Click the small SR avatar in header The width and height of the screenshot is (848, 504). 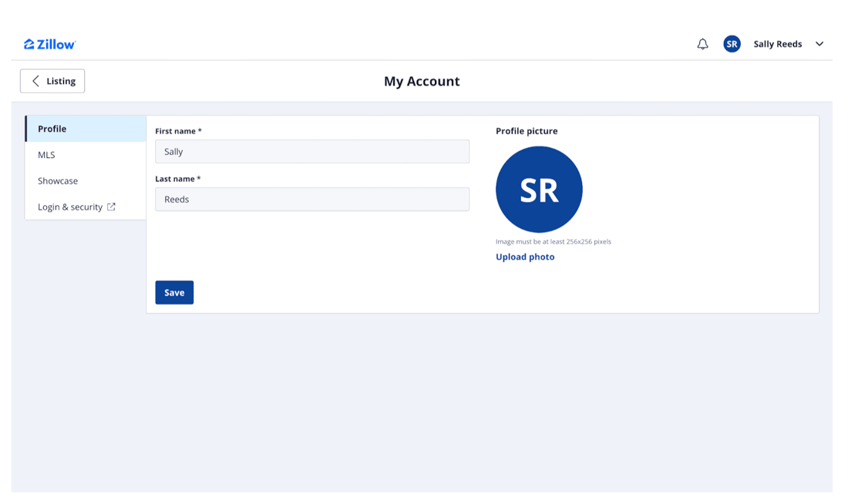click(732, 44)
